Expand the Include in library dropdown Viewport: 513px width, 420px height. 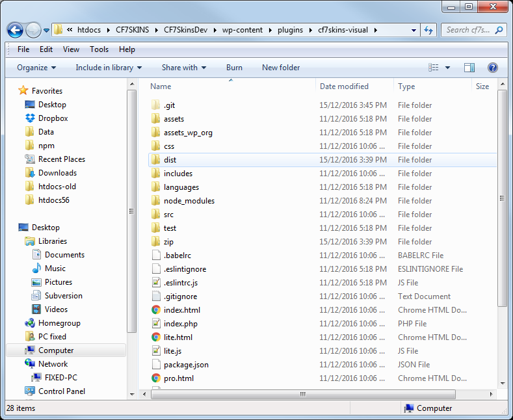coord(109,68)
